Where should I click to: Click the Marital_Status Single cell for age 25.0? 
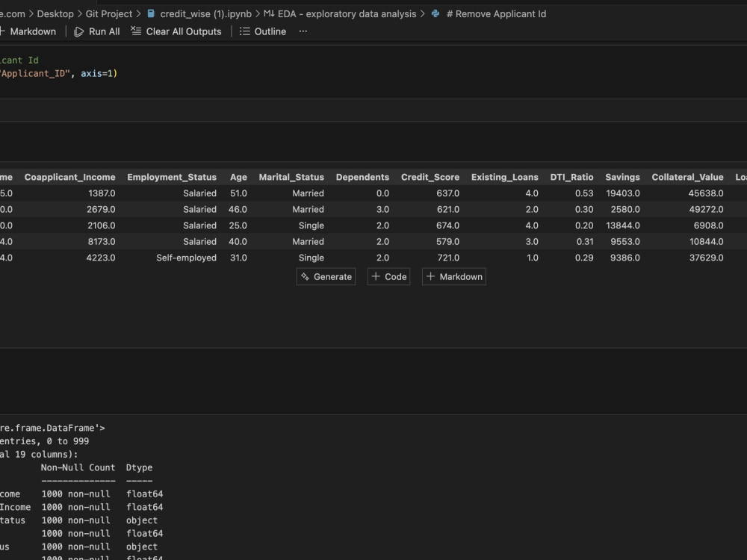tap(311, 225)
